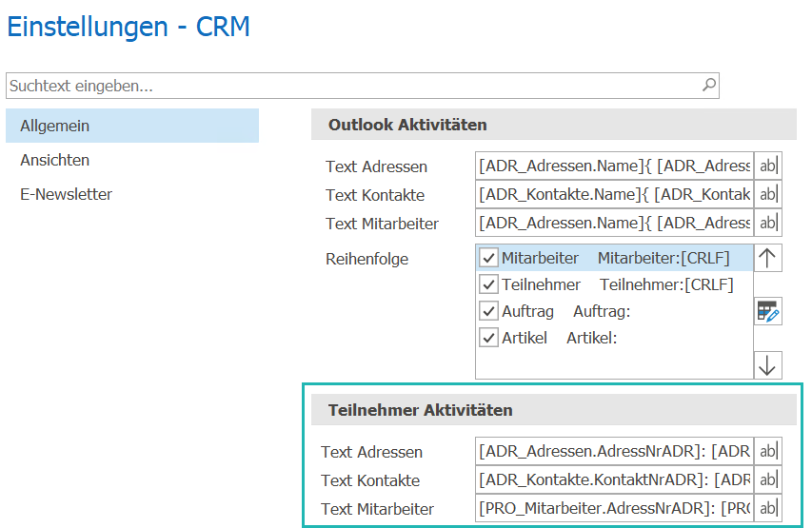Uncheck the Teilnehmer checkbox in Reihenfolge

(x=488, y=284)
